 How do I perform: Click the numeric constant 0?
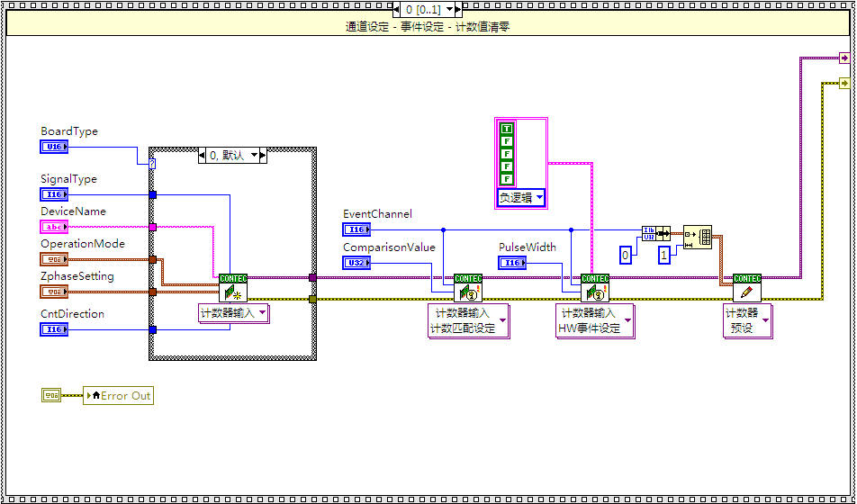click(x=624, y=256)
